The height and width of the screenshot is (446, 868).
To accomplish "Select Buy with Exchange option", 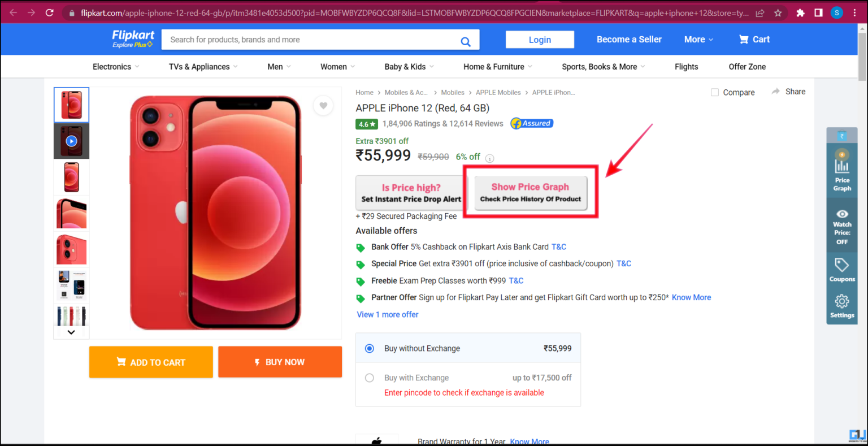I will tap(369, 377).
